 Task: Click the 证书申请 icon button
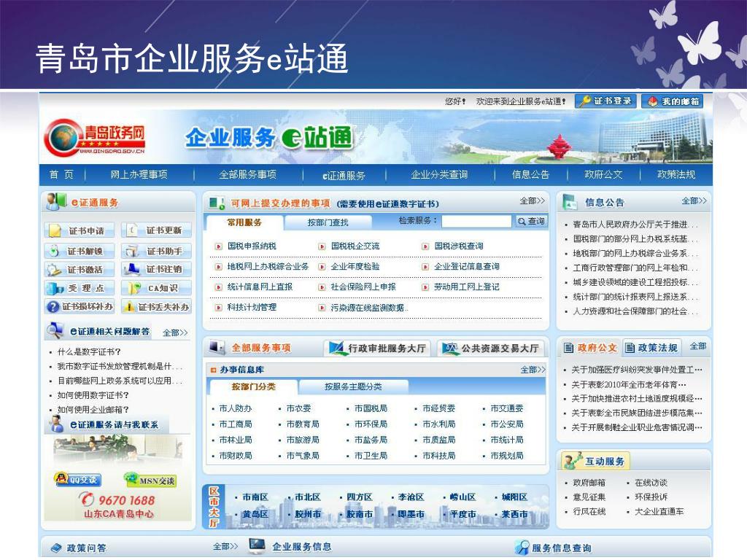(x=80, y=230)
